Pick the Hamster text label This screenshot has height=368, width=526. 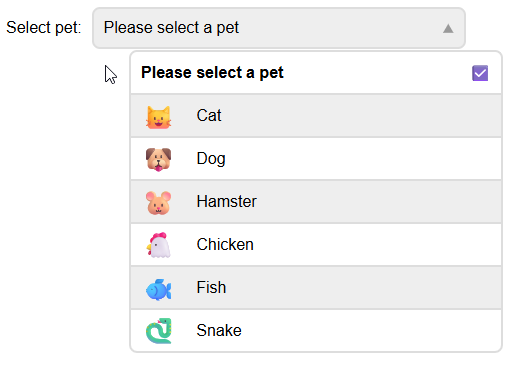pos(226,201)
